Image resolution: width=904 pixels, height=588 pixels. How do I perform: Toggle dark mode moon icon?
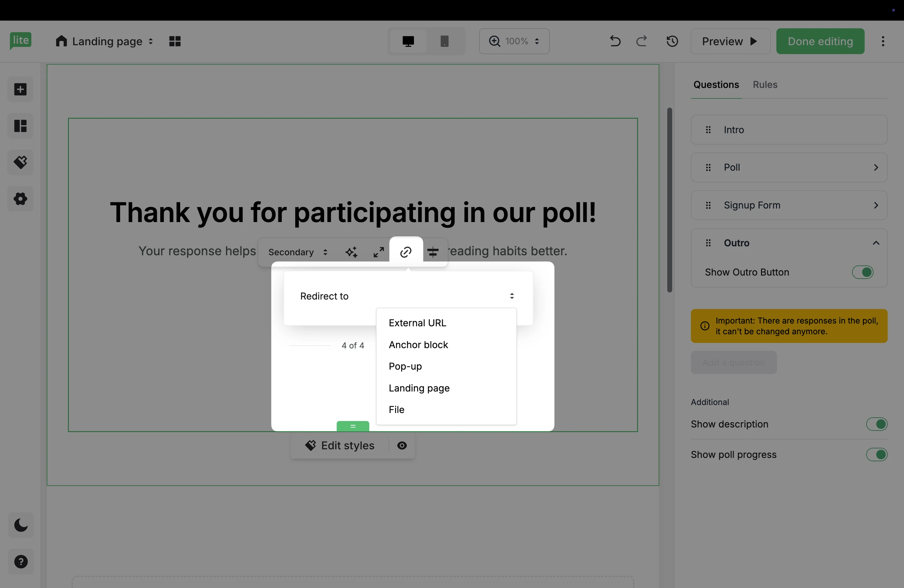click(21, 525)
